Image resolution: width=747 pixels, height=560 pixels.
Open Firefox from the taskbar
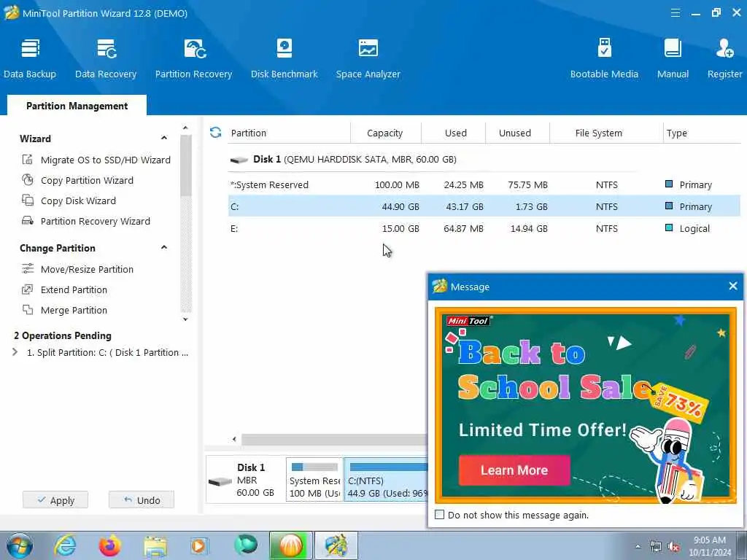pyautogui.click(x=109, y=545)
